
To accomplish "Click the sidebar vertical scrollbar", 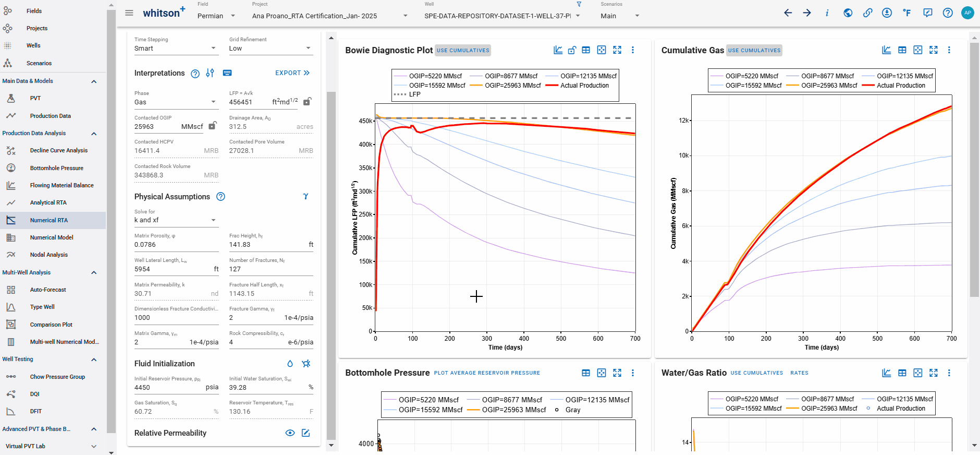I will pos(111,222).
